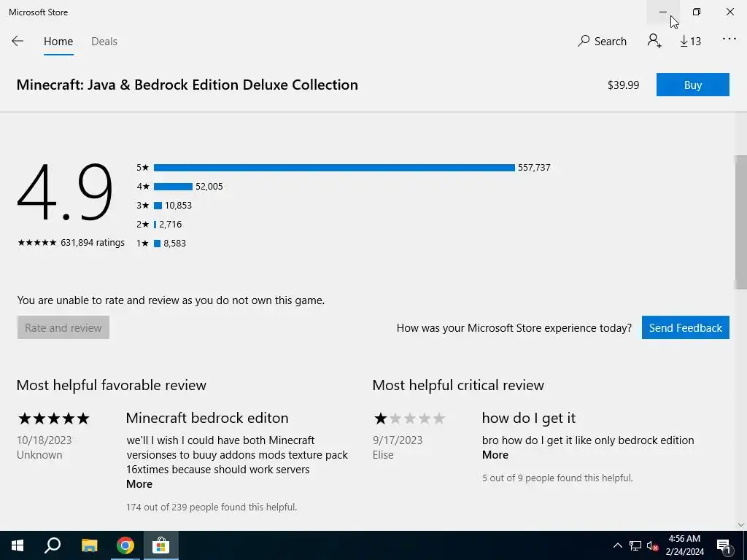Click the muted volume tray icon
The image size is (747, 560).
click(x=653, y=545)
